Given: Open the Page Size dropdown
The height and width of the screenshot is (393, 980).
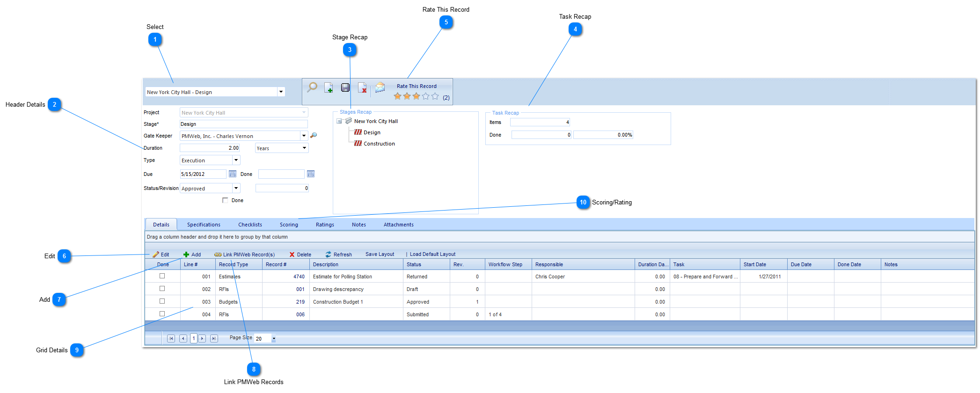Looking at the screenshot, I should pos(274,339).
